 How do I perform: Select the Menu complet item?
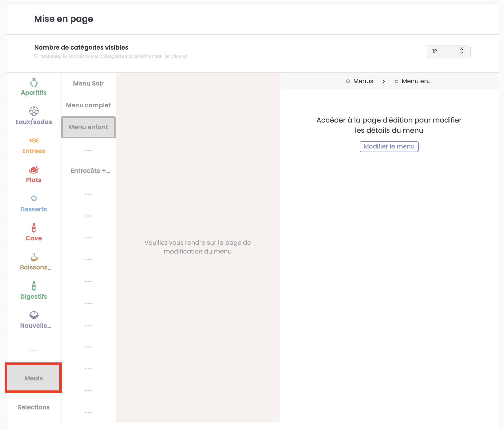(88, 105)
